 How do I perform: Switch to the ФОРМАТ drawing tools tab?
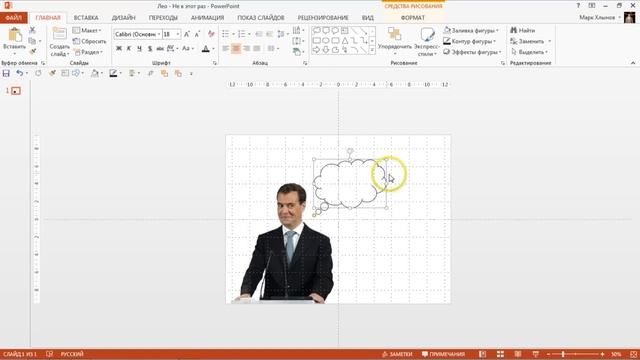point(413,18)
